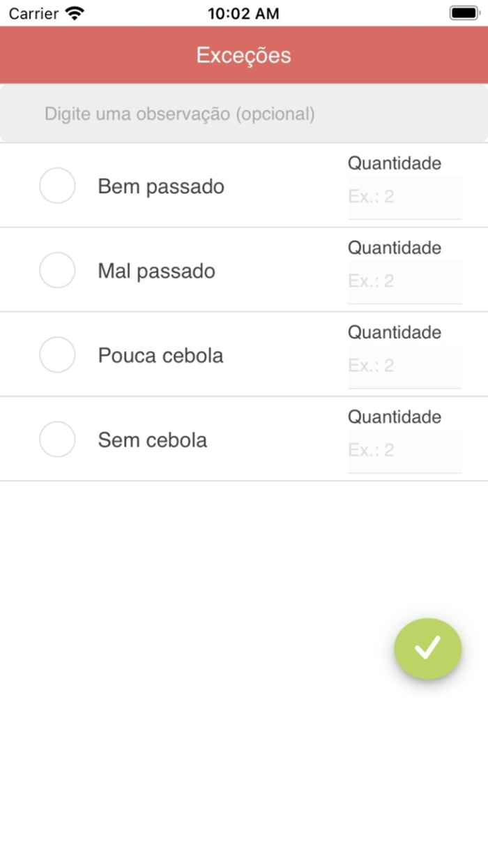Select the Mal passado radio circle

(57, 271)
